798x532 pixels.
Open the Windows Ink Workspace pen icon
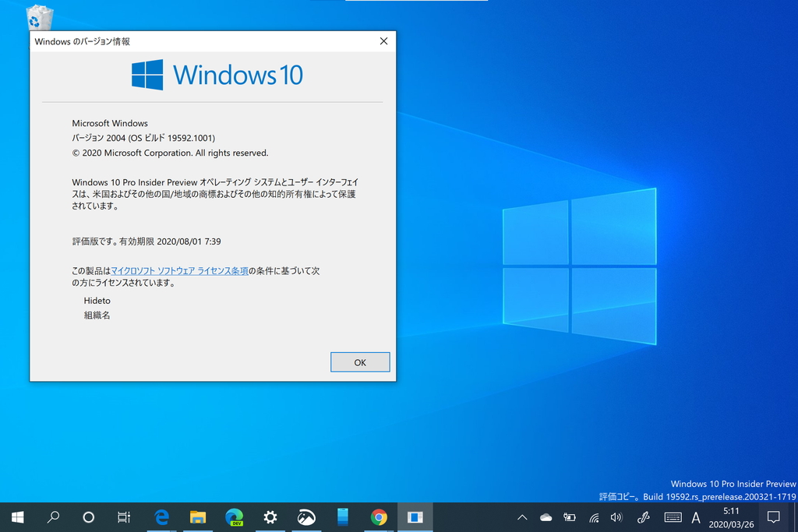(643, 516)
